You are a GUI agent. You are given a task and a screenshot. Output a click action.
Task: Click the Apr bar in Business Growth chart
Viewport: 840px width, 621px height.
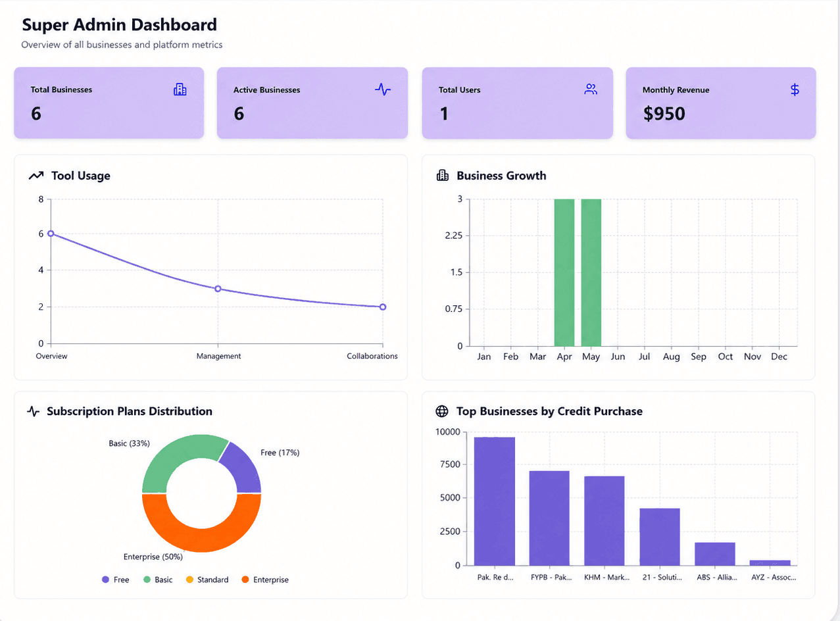click(564, 272)
